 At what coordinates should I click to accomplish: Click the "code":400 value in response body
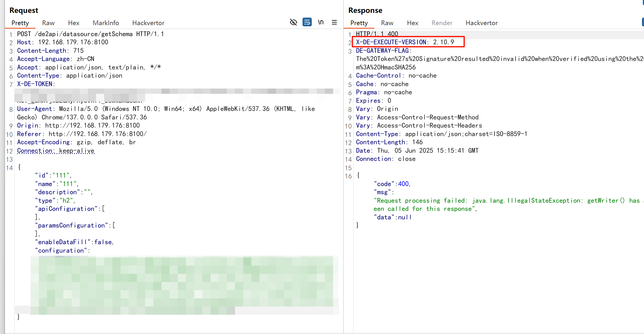[403, 184]
